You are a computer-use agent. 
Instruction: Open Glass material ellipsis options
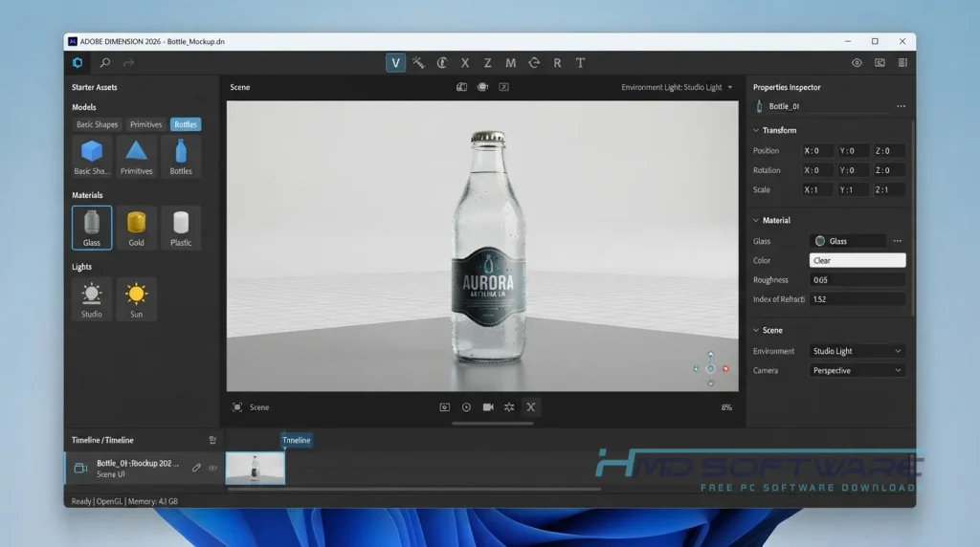(898, 241)
